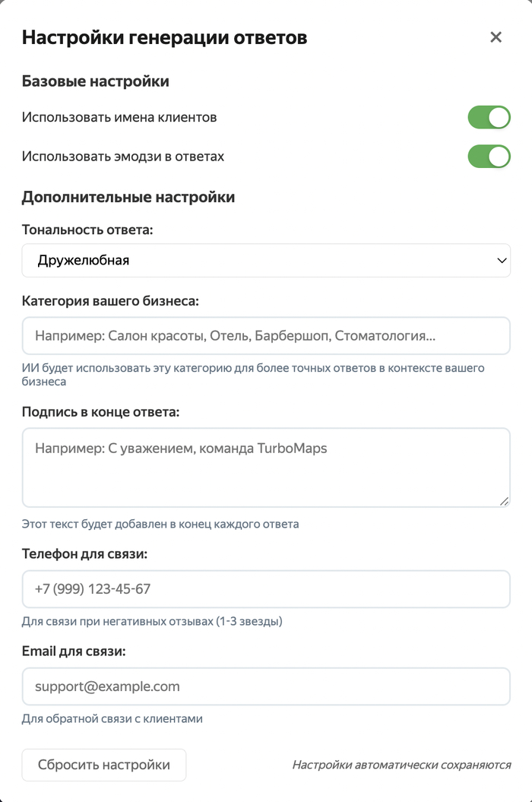Viewport: 532px width, 802px height.
Task: Click the phone number field for contact
Action: (x=266, y=589)
